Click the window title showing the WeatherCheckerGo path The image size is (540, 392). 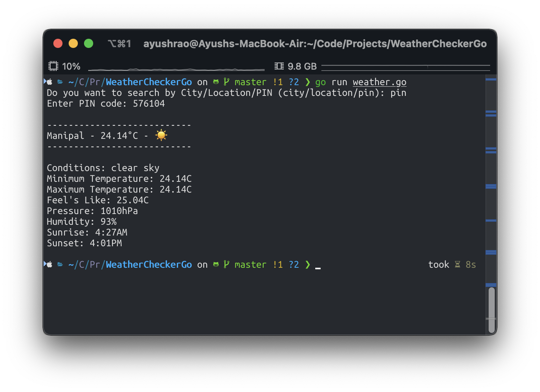[315, 43]
